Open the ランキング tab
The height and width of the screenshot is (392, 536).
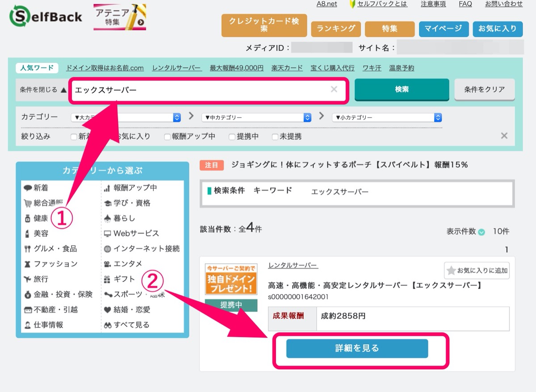point(336,29)
